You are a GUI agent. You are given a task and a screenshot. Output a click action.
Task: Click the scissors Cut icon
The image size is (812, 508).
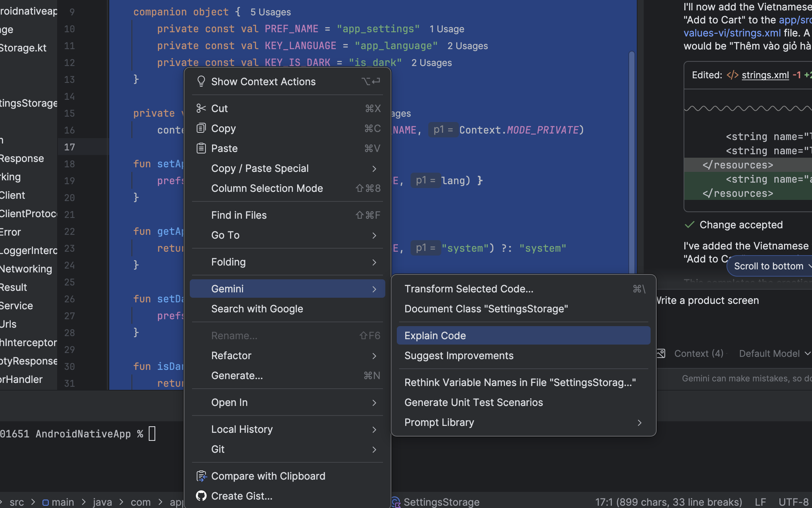coord(201,109)
